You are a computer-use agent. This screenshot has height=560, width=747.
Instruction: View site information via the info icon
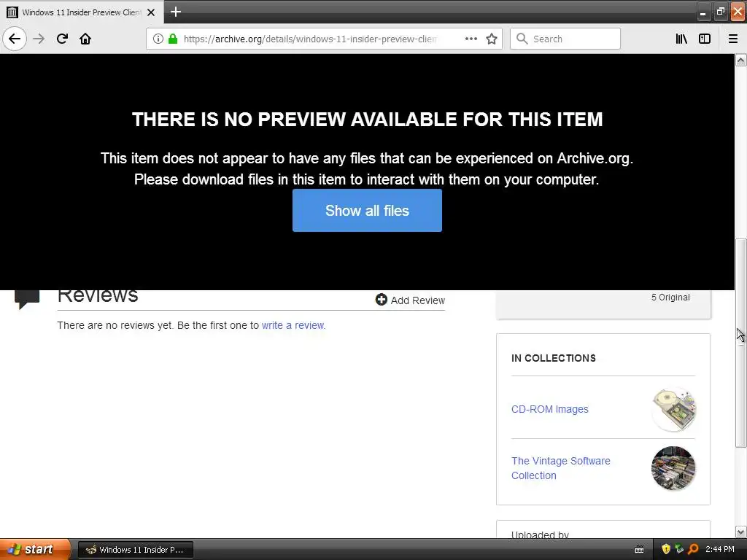click(x=158, y=39)
